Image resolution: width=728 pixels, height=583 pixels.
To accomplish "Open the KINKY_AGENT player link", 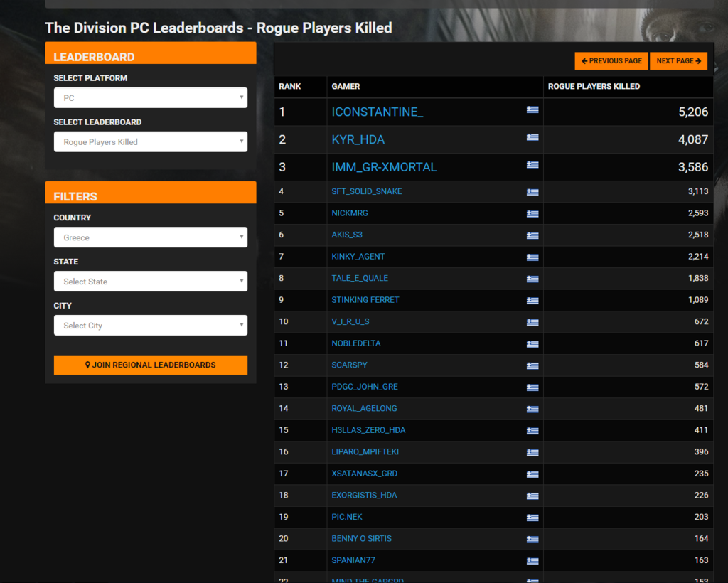I will [358, 257].
